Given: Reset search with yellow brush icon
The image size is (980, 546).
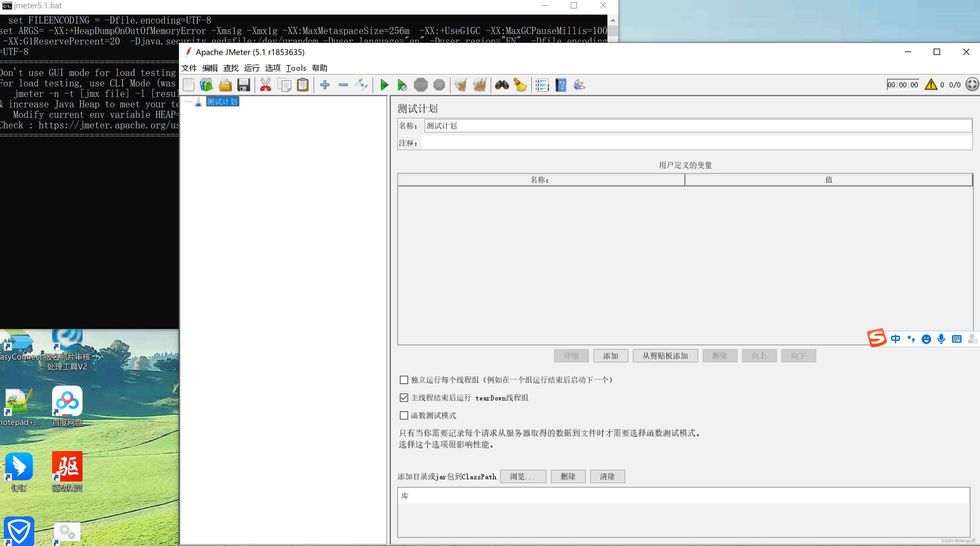Looking at the screenshot, I should coord(520,85).
